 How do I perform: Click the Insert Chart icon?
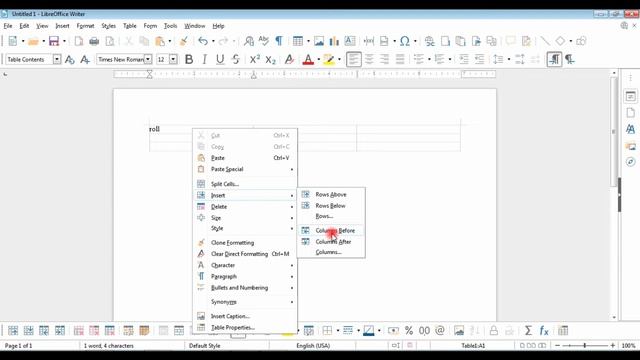pyautogui.click(x=334, y=41)
